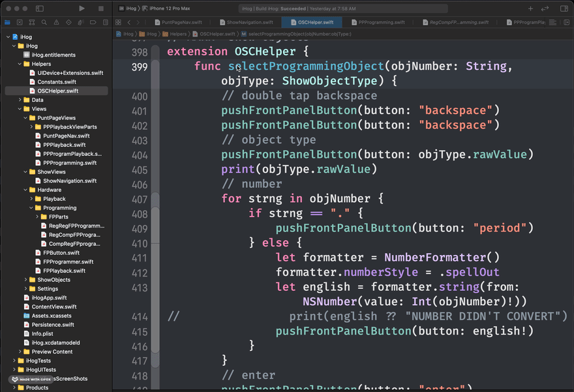Open the Library with plus button

(530, 8)
